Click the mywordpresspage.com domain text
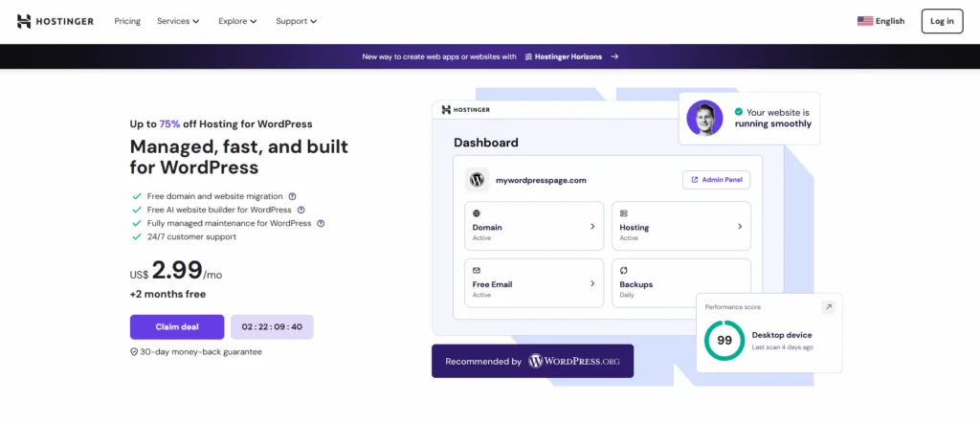980x424 pixels. [542, 180]
